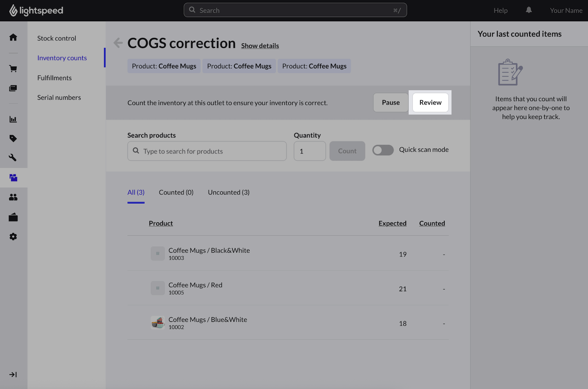Focus the top Search bar
This screenshot has height=389, width=588.
(295, 10)
